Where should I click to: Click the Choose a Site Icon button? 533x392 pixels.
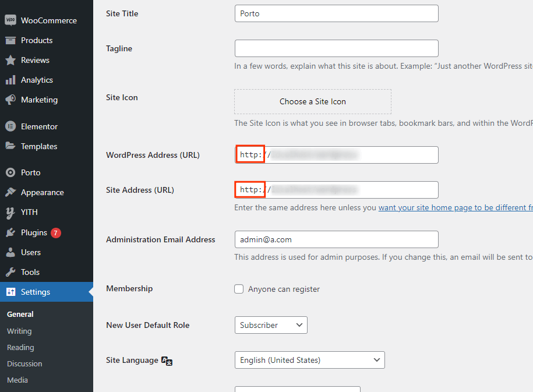(313, 101)
